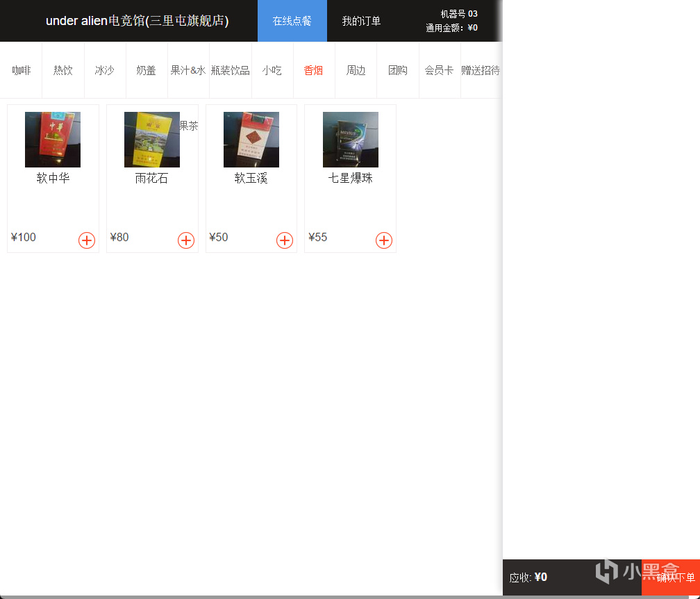Click the ¥55 price label
This screenshot has height=599, width=700.
click(317, 237)
